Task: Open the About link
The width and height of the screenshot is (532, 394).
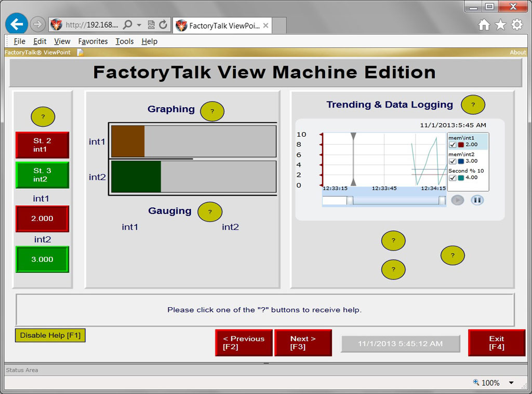Action: click(517, 52)
